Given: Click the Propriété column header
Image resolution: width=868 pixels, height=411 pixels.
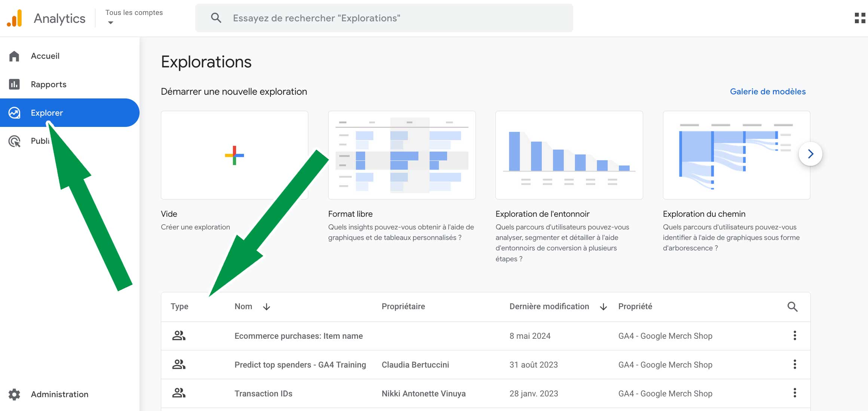Looking at the screenshot, I should tap(635, 306).
